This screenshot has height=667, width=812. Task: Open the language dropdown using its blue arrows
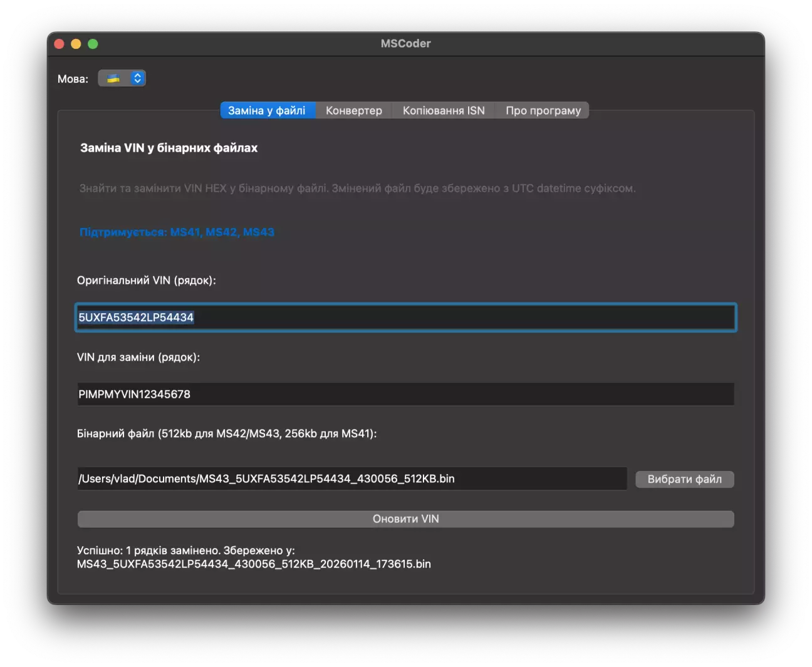tap(137, 78)
